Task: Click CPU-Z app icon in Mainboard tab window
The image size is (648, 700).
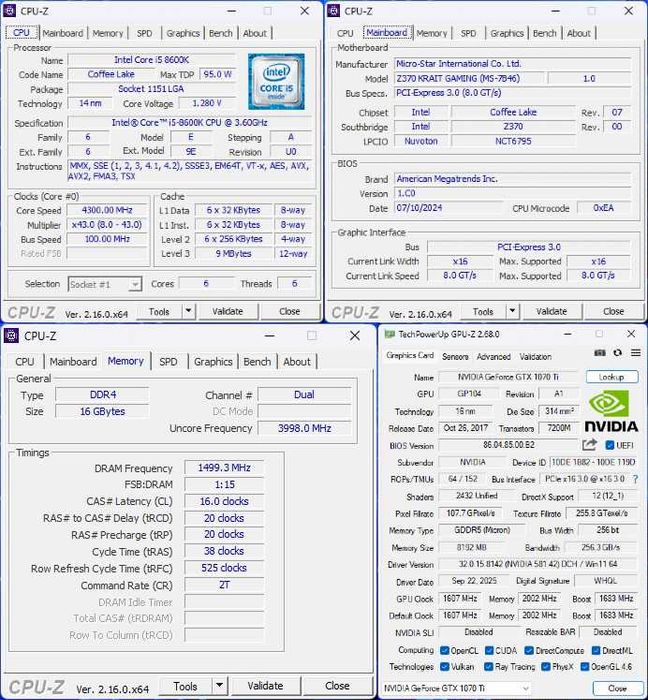Action: coord(334,11)
